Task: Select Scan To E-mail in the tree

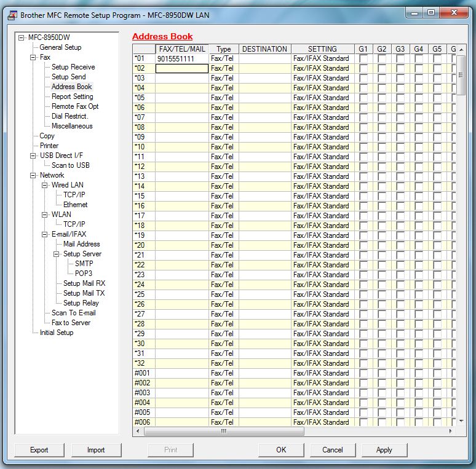Action: (73, 313)
